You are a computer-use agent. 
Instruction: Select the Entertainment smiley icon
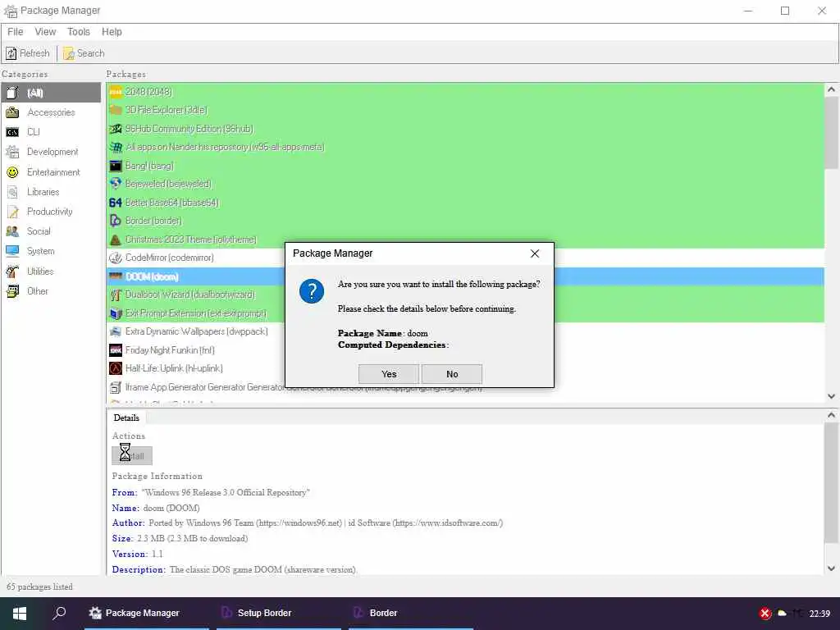(x=12, y=172)
